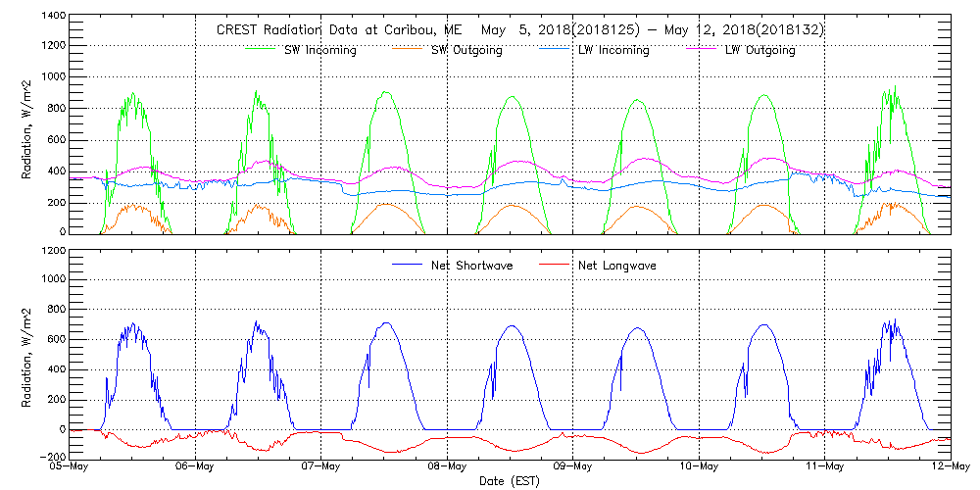Select the 05-May date tick label

71,467
